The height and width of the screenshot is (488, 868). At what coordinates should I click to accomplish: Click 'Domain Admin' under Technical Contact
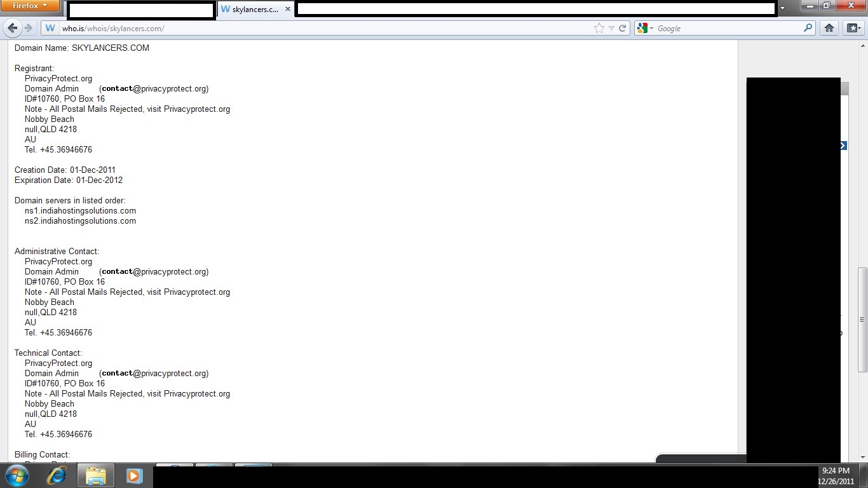click(x=52, y=373)
